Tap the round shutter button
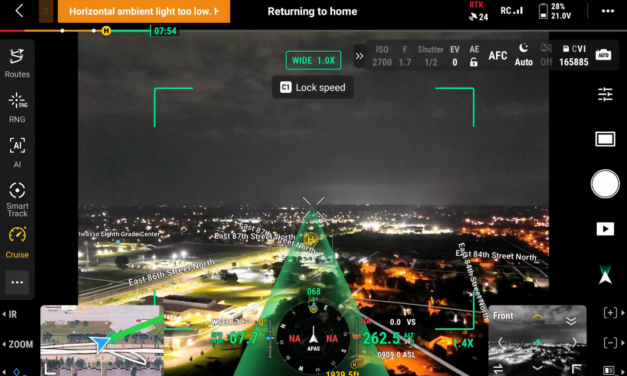 605,184
